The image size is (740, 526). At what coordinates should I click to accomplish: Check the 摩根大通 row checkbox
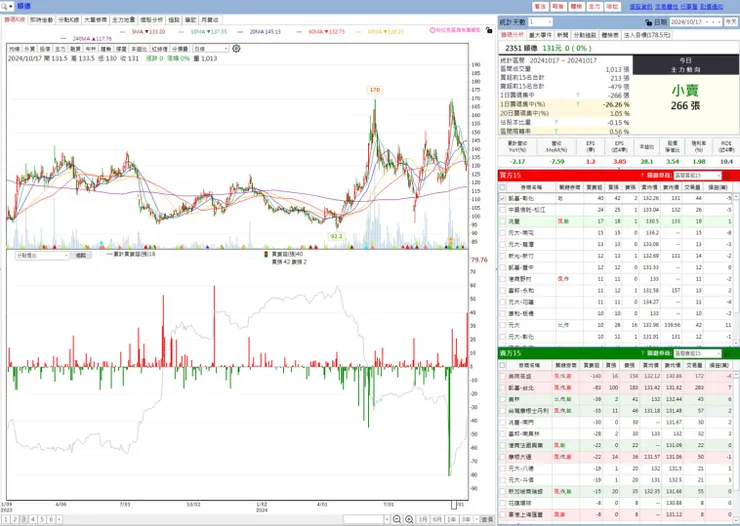tap(503, 457)
